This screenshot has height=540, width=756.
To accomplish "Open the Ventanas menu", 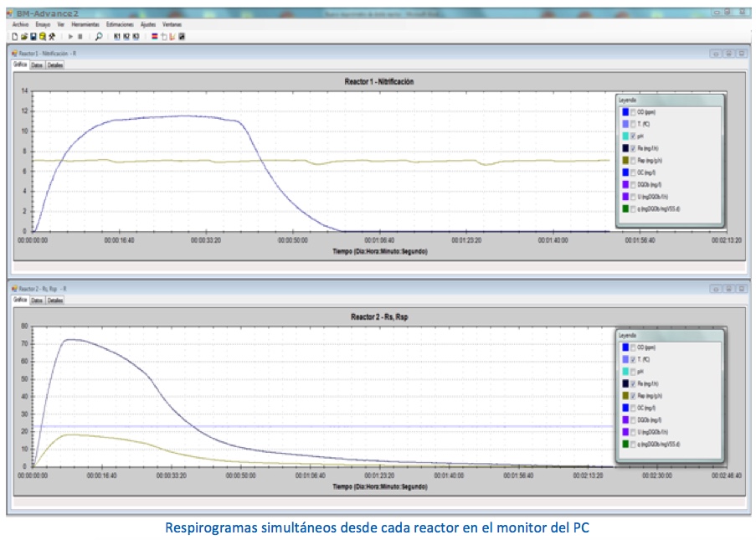I will [172, 24].
